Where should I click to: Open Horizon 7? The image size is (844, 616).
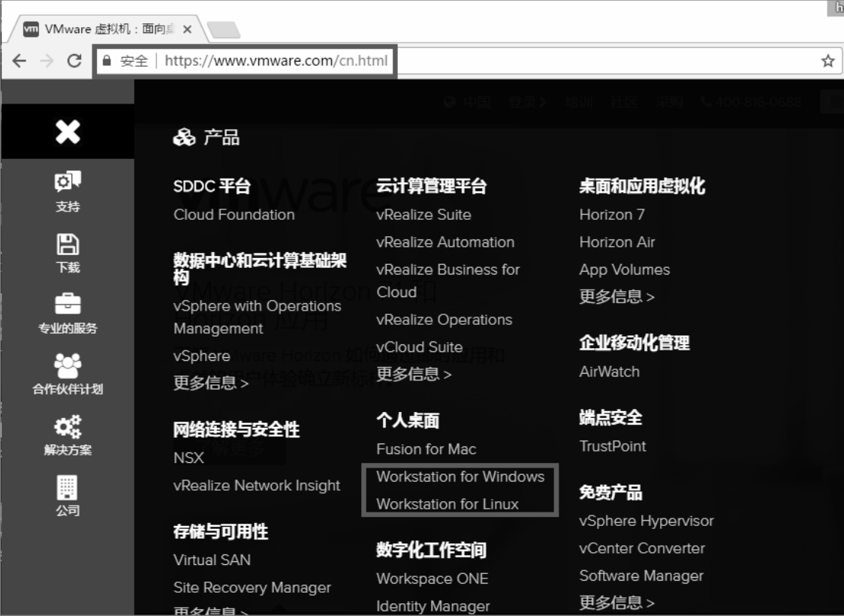pos(612,215)
